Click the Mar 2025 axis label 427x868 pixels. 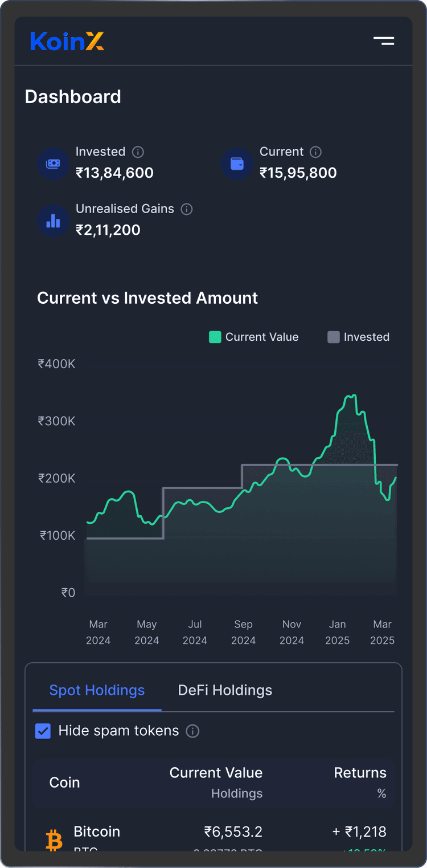pyautogui.click(x=382, y=633)
